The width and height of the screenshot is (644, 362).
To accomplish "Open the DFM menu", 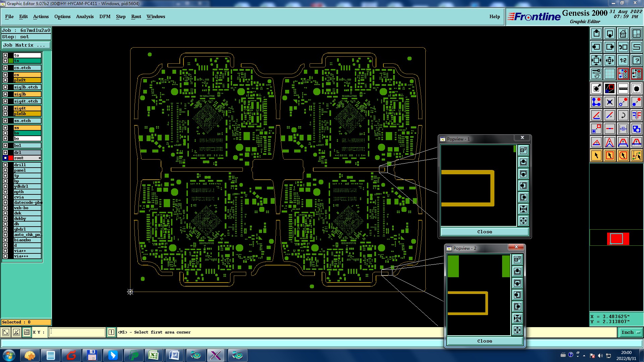I will coord(105,16).
